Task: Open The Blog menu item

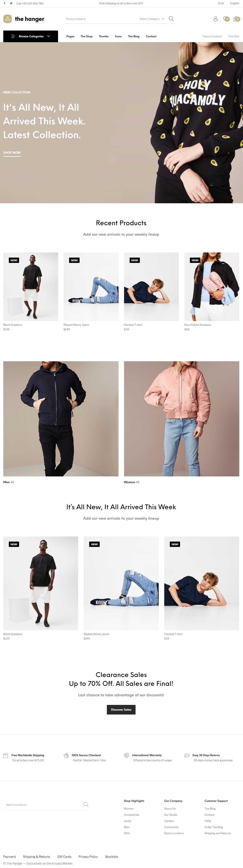Action: click(133, 36)
